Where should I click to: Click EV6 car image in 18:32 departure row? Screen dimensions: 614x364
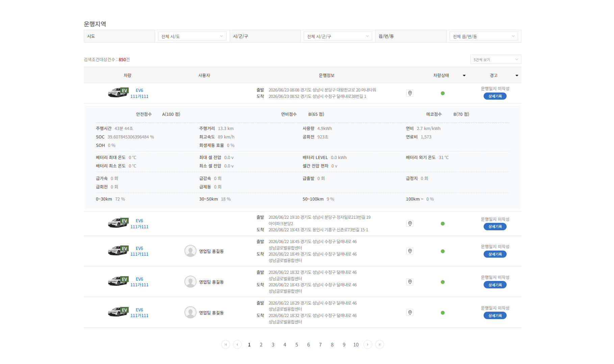[x=118, y=281]
